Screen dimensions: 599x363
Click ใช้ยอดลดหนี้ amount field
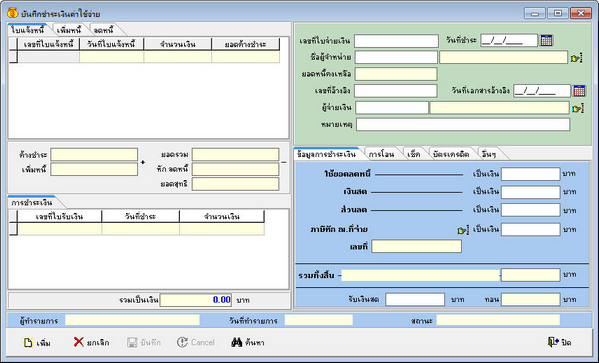click(x=531, y=174)
